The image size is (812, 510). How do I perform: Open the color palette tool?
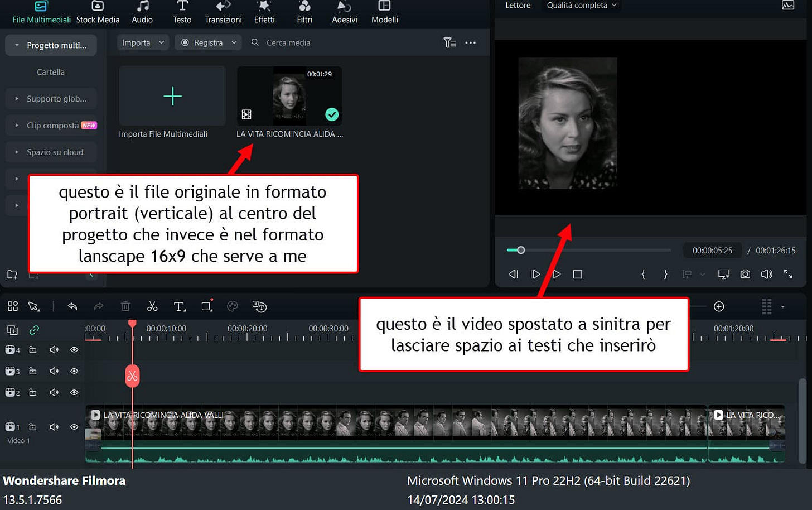pos(233,306)
